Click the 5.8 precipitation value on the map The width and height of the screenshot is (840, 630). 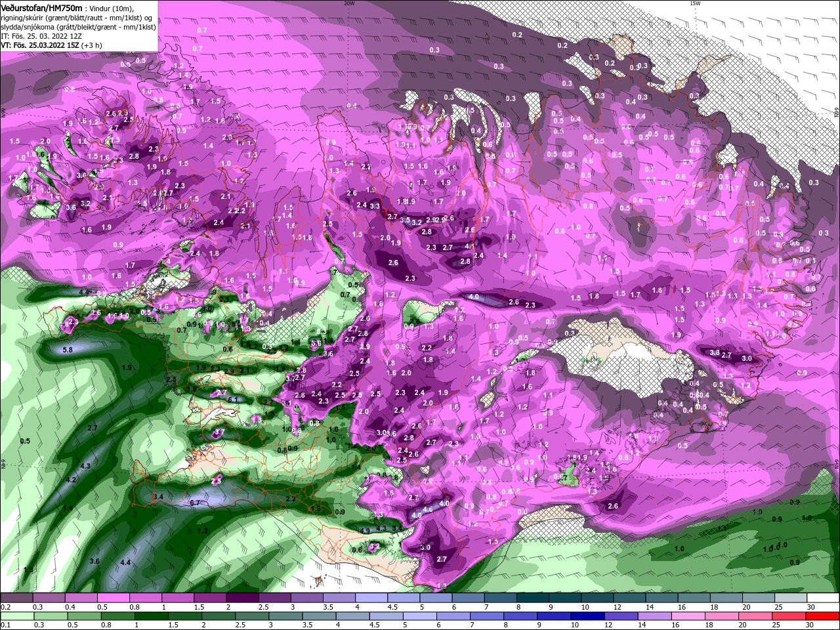pos(67,350)
